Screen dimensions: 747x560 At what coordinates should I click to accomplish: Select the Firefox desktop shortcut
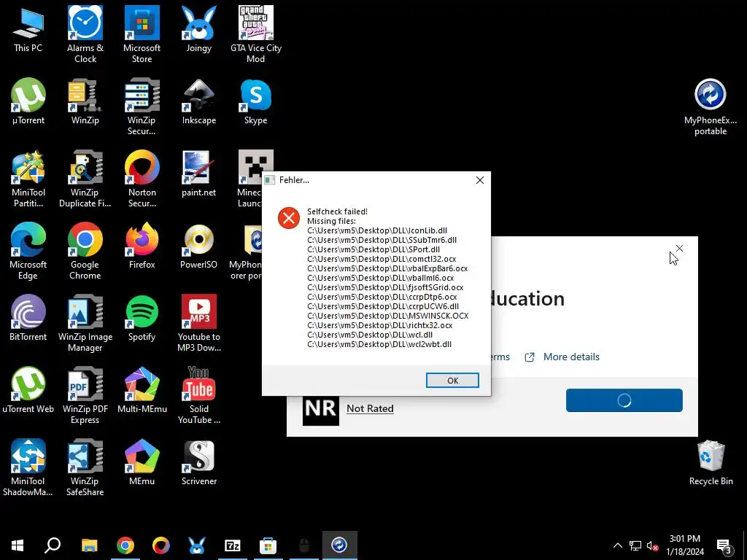pos(142,246)
